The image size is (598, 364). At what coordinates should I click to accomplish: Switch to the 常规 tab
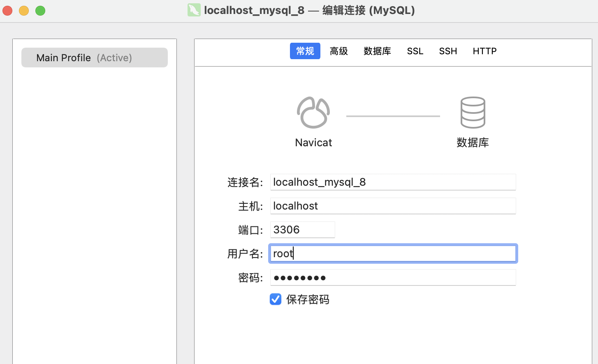point(305,51)
